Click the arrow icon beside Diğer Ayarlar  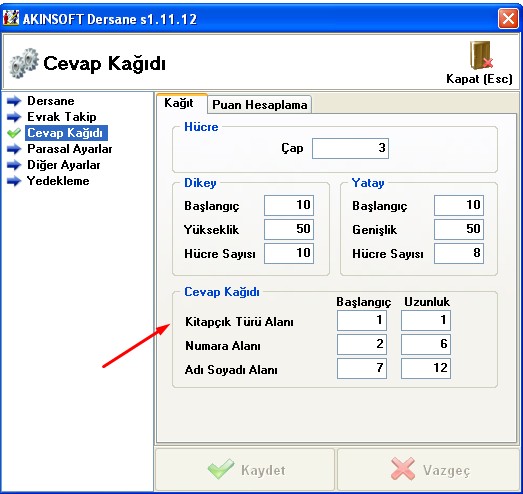pos(14,165)
